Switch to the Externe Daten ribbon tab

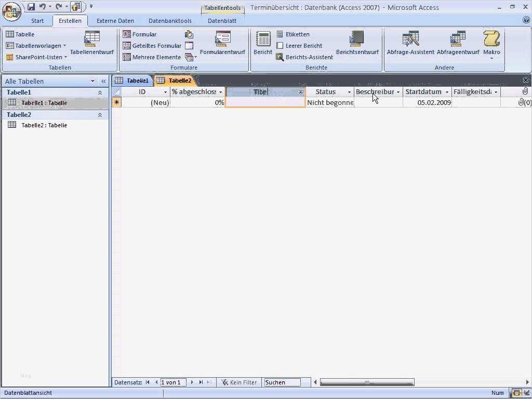tap(115, 21)
